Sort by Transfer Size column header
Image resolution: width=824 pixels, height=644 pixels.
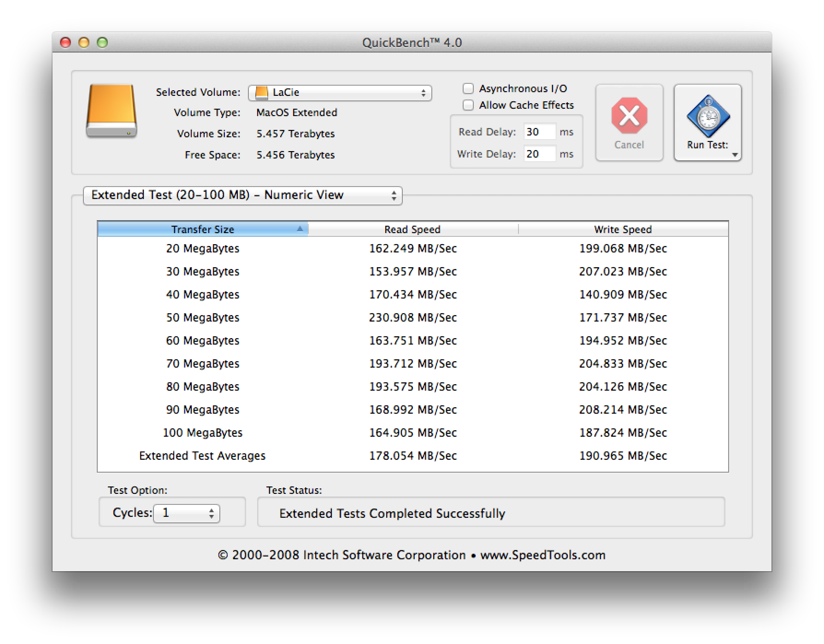click(x=203, y=229)
